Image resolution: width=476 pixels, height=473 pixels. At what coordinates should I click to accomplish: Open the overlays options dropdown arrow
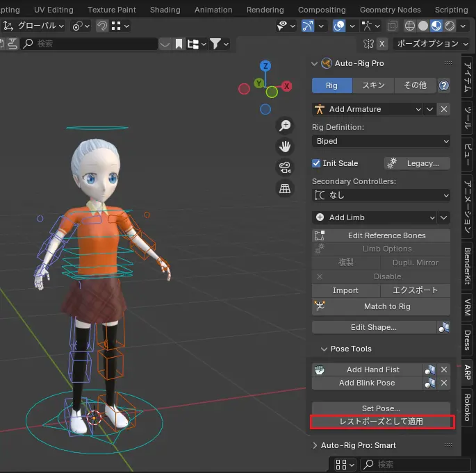point(352,26)
